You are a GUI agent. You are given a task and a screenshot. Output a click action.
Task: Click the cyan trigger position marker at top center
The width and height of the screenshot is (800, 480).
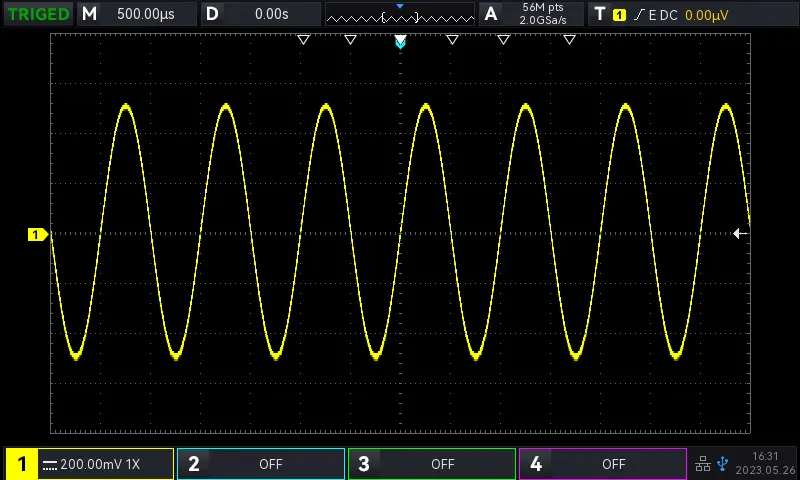400,42
